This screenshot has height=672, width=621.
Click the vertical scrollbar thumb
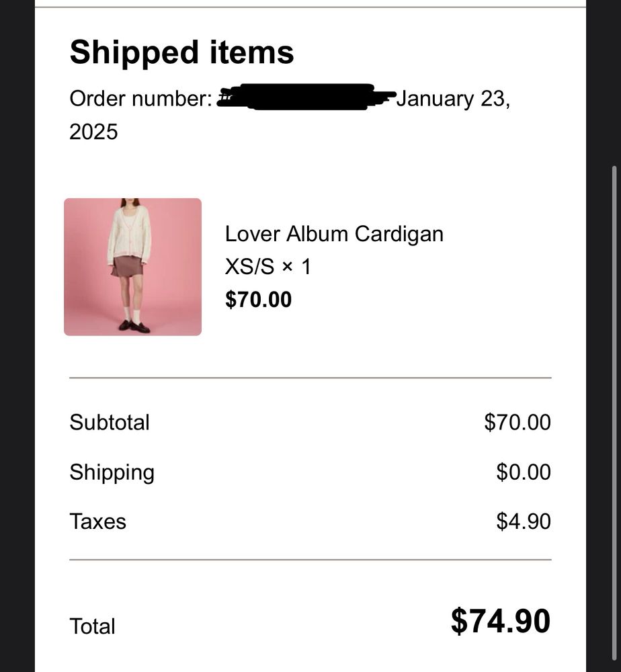pos(612,403)
